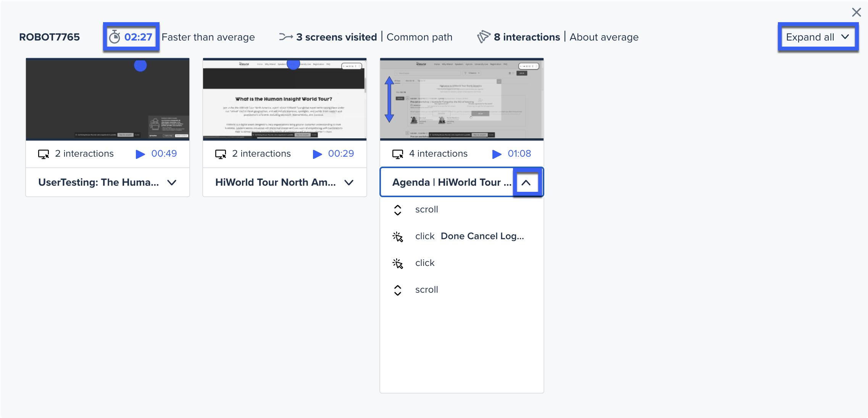Screen dimensions: 868x418
Task: Click the cursor icon beside Done Cancel Log
Action: pos(398,237)
